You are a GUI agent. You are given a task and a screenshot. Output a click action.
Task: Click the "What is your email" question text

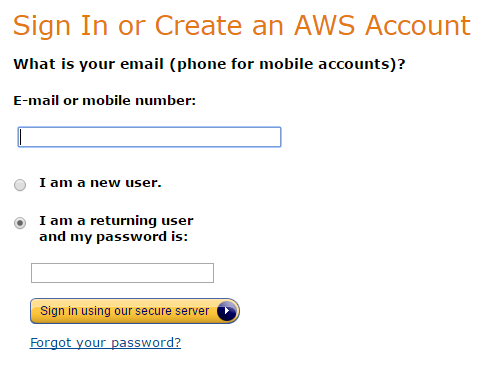coord(89,64)
